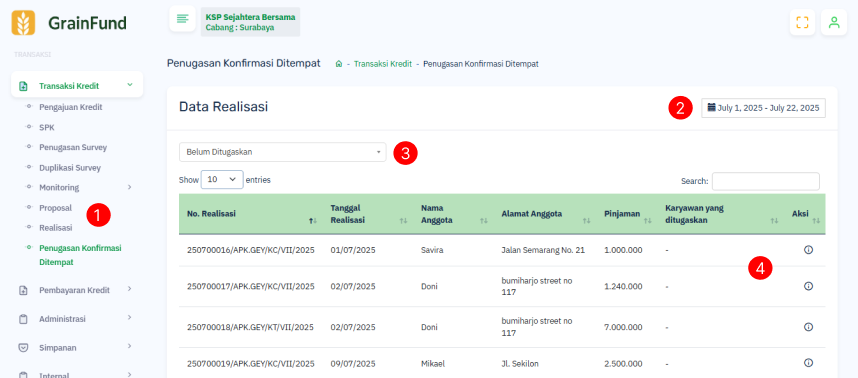The width and height of the screenshot is (858, 378).
Task: Follow Transaksi Kredit breadcrumb link
Action: 382,64
